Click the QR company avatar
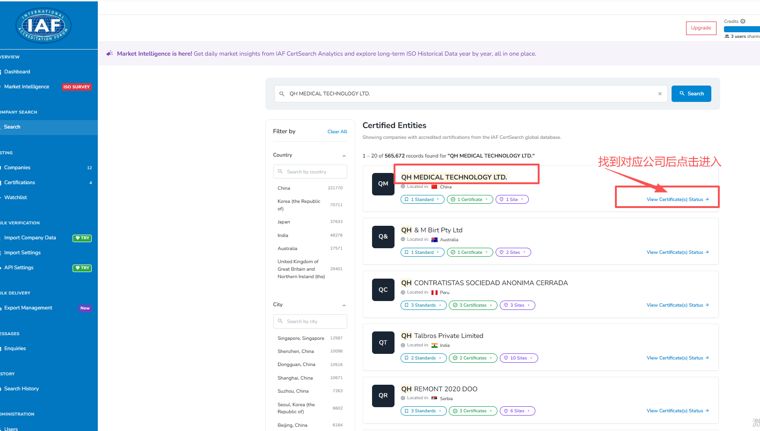 383,395
